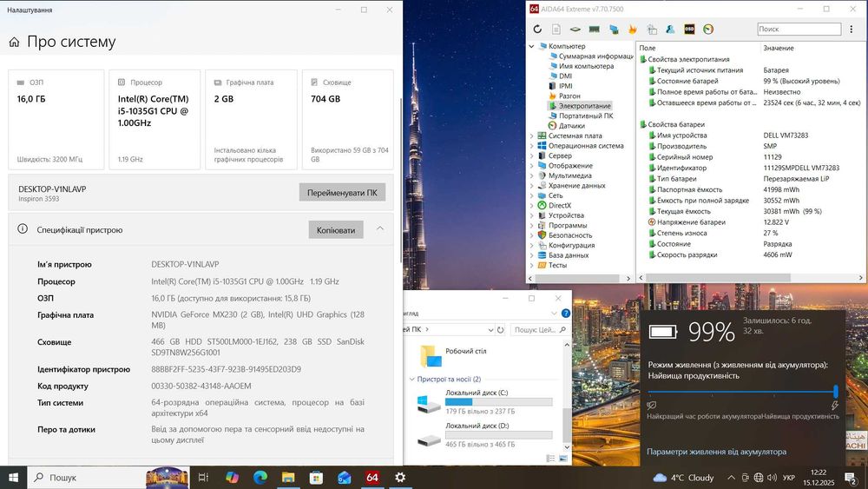Image resolution: width=868 pixels, height=489 pixels.
Task: Switch Explorer to large icons view icon
Action: coord(563,459)
